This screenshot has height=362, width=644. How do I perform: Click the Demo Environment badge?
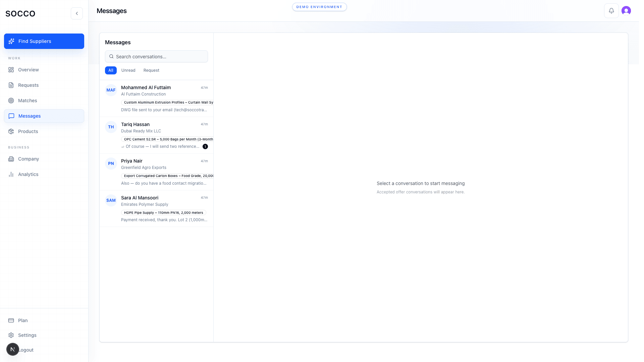click(319, 7)
